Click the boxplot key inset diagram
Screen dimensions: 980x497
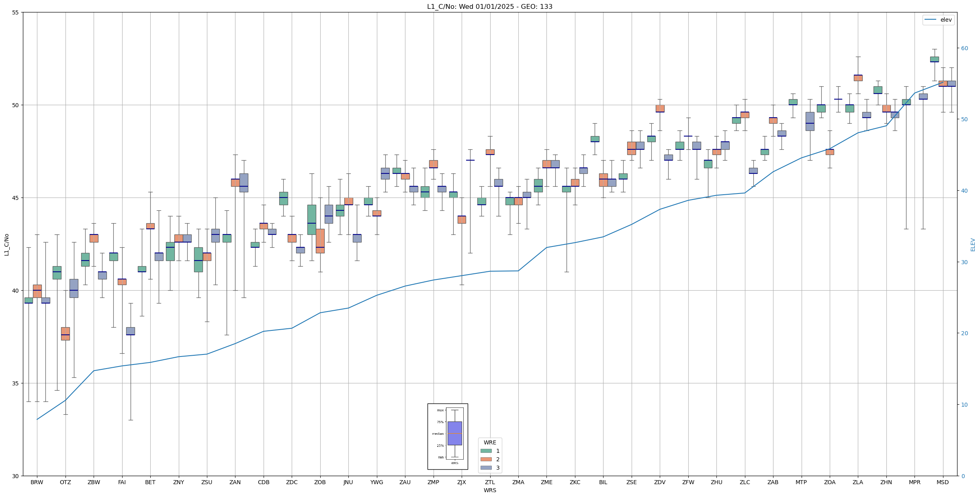[x=447, y=436]
